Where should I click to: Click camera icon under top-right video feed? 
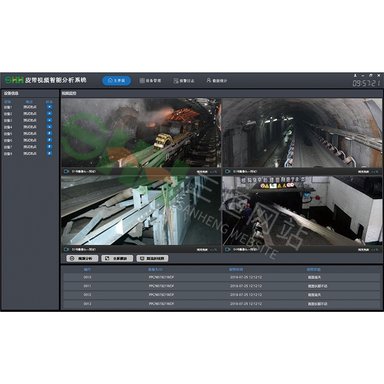[x=228, y=171]
